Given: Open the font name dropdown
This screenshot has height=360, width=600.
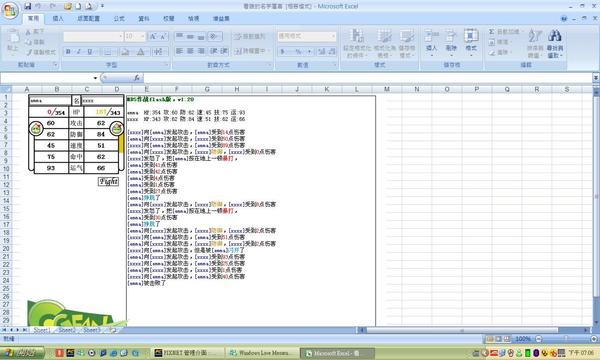Looking at the screenshot, I should click(121, 36).
